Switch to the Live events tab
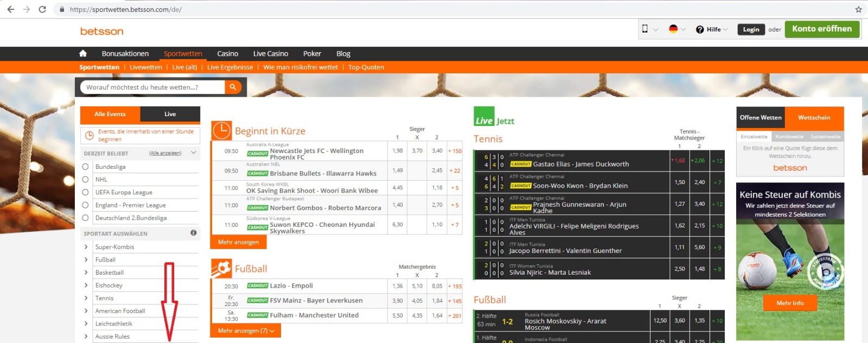Image resolution: width=868 pixels, height=343 pixels. (170, 114)
